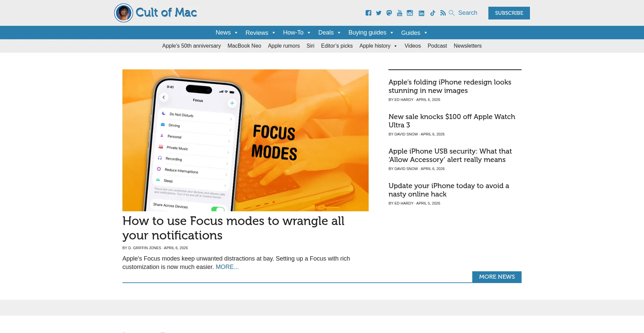Expand the Deals dropdown arrow
Viewport: 644px width, 333px height.
[x=339, y=33]
